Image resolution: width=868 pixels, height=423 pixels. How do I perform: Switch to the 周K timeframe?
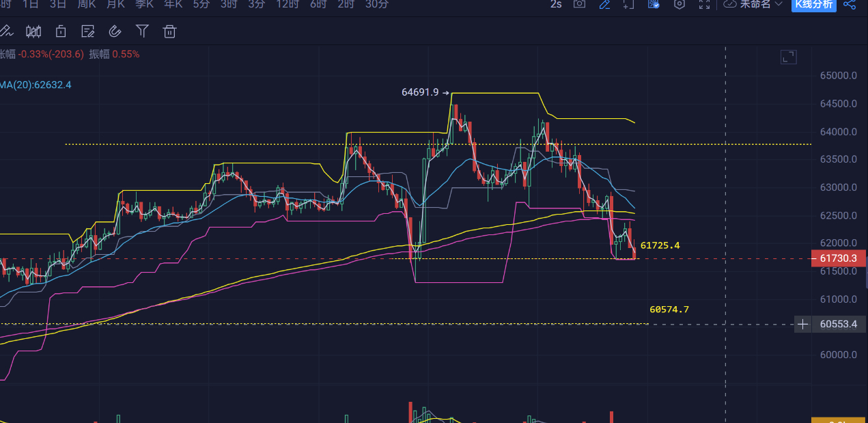(x=87, y=4)
